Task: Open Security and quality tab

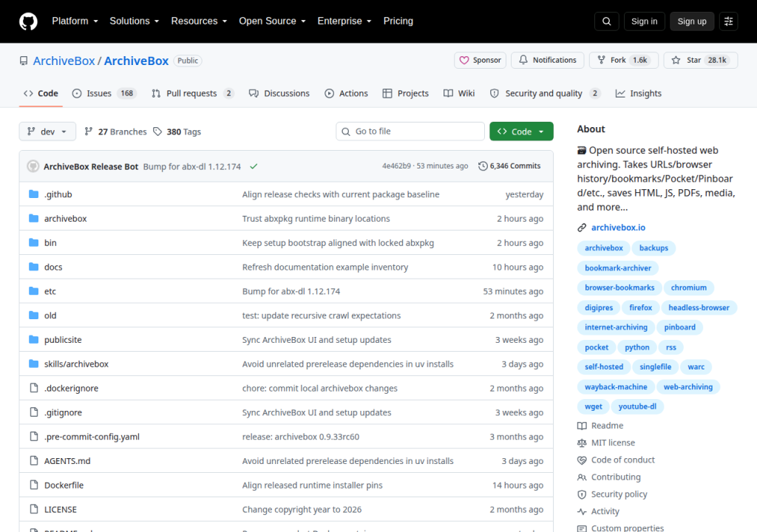Action: click(x=545, y=93)
